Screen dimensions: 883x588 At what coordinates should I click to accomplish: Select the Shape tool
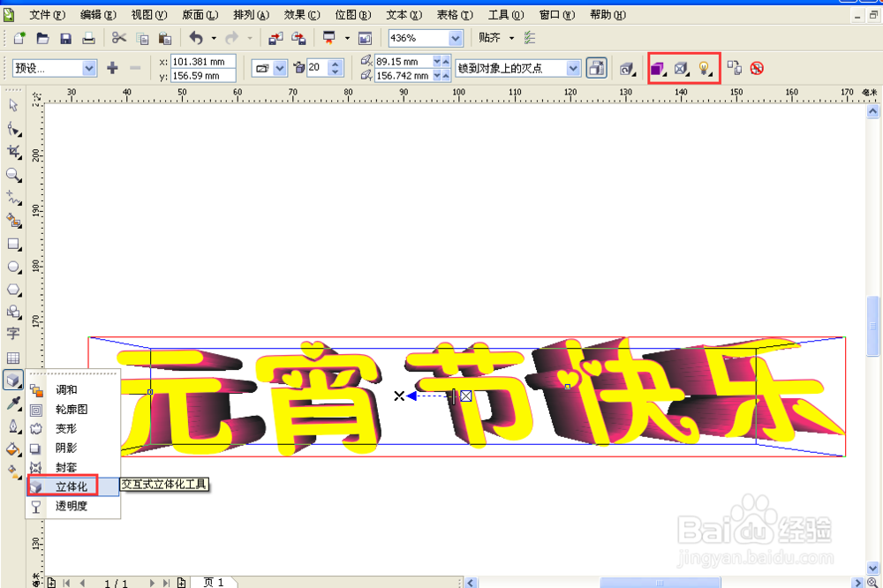(x=13, y=128)
